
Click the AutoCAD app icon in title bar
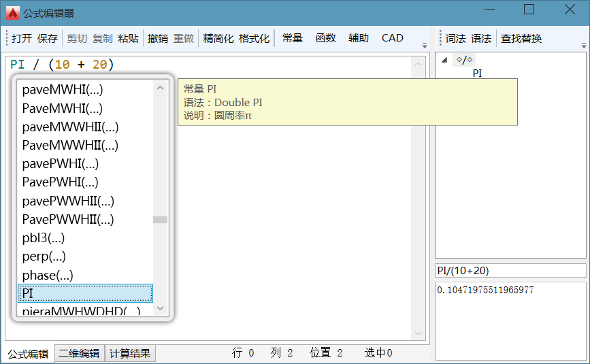click(13, 13)
